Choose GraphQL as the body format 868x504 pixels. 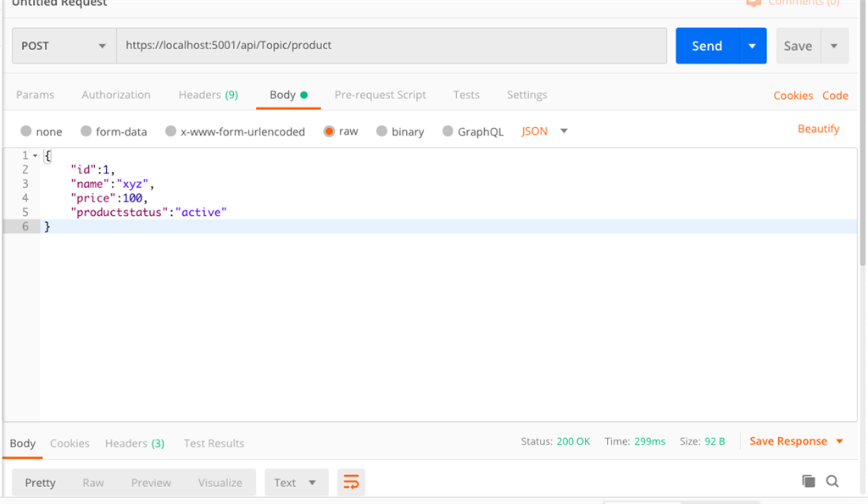[473, 131]
